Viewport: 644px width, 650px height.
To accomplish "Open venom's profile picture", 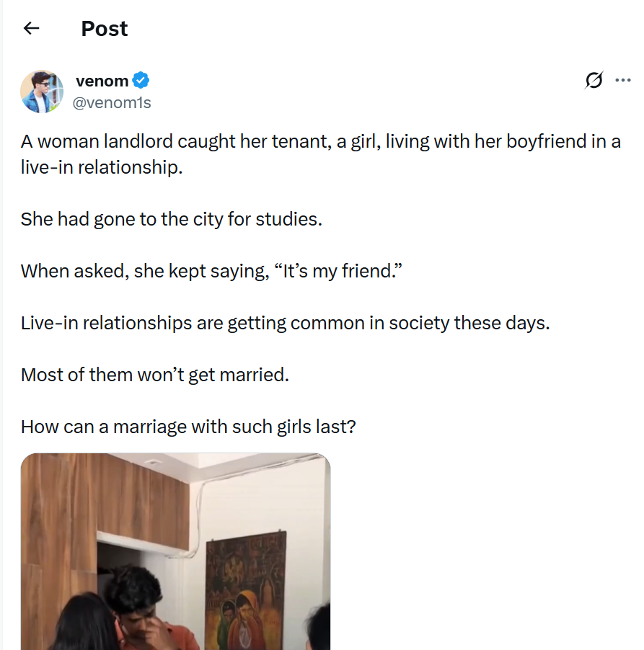I will pos(42,92).
